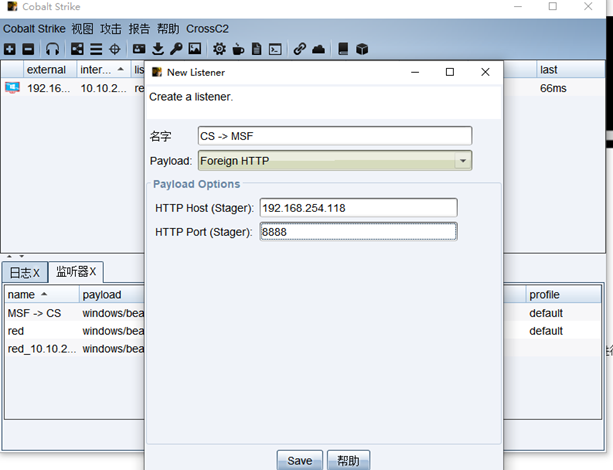Switch to session table view icon

click(x=96, y=49)
